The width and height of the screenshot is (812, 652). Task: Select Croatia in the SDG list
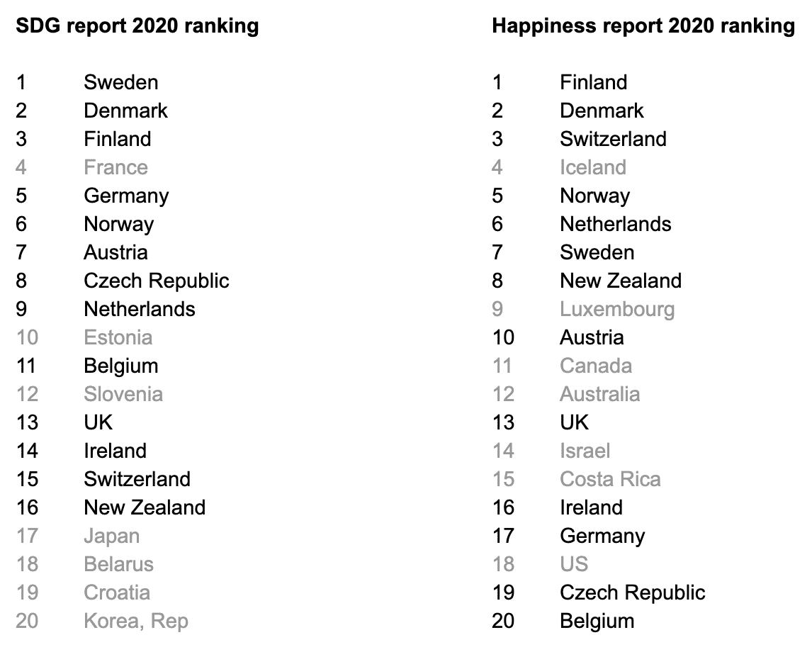117,592
